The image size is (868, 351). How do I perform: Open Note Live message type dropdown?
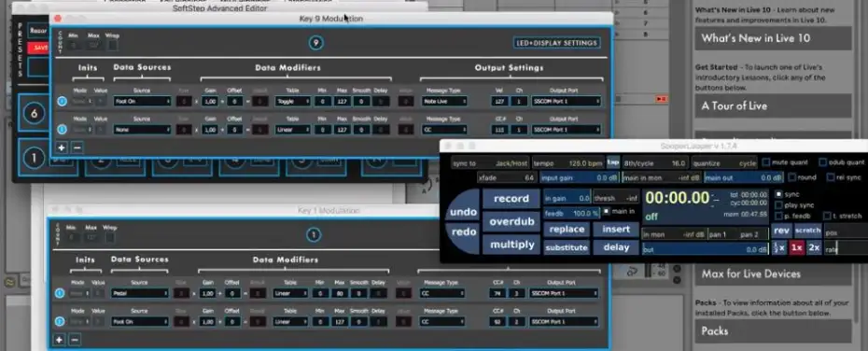443,102
